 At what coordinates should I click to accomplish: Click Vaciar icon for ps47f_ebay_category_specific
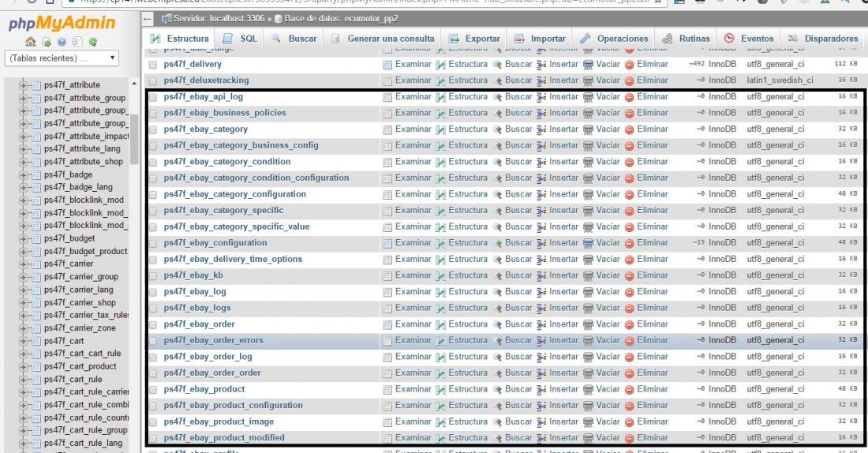(x=588, y=211)
